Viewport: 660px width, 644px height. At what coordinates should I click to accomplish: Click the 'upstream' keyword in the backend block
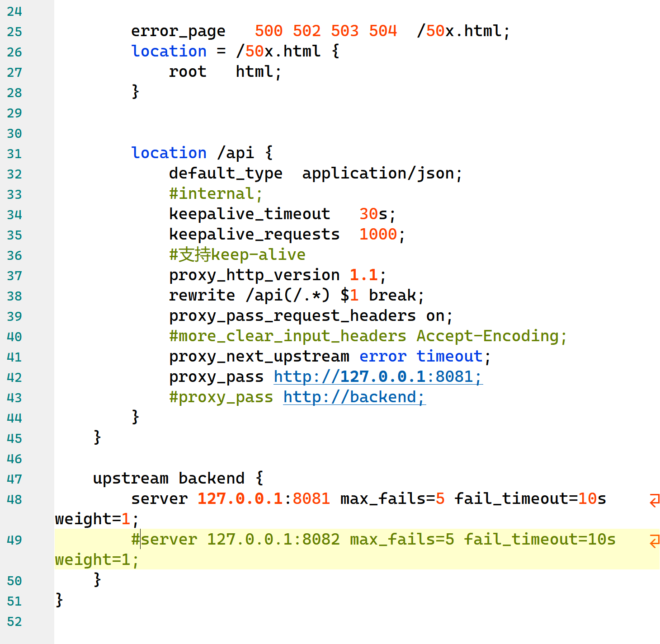coord(130,478)
